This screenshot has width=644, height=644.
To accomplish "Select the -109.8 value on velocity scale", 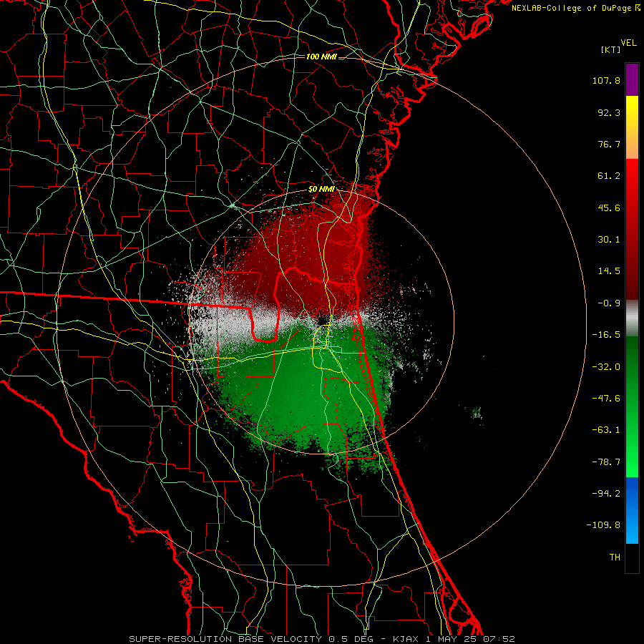I will [x=603, y=525].
